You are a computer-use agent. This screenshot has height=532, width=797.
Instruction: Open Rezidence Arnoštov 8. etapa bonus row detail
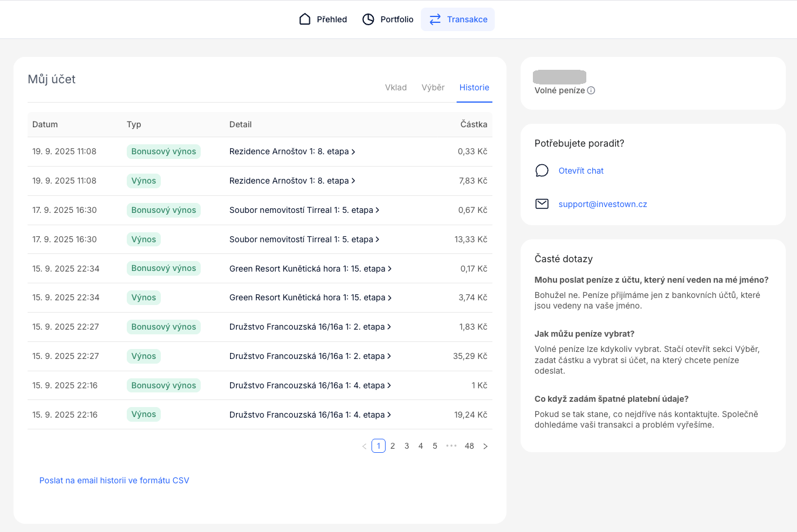pos(292,151)
